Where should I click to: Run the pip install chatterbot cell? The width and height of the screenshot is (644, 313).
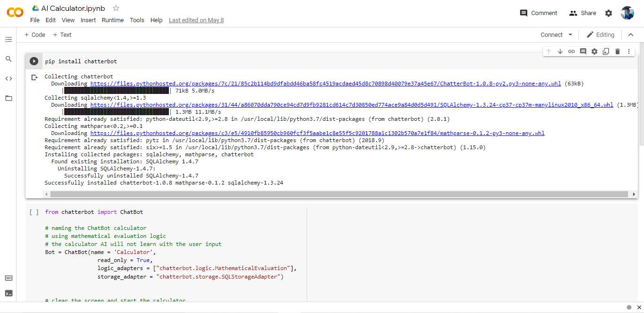[34, 61]
